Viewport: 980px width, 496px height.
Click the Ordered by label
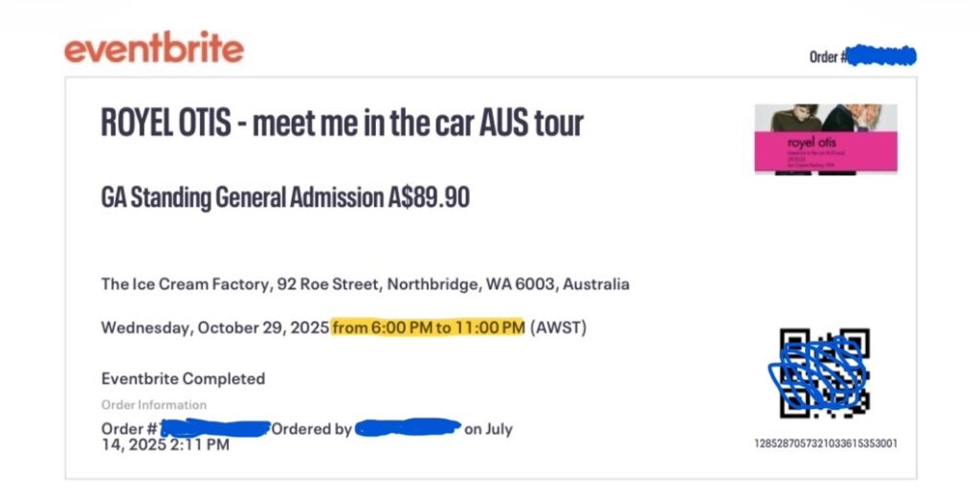(x=312, y=429)
